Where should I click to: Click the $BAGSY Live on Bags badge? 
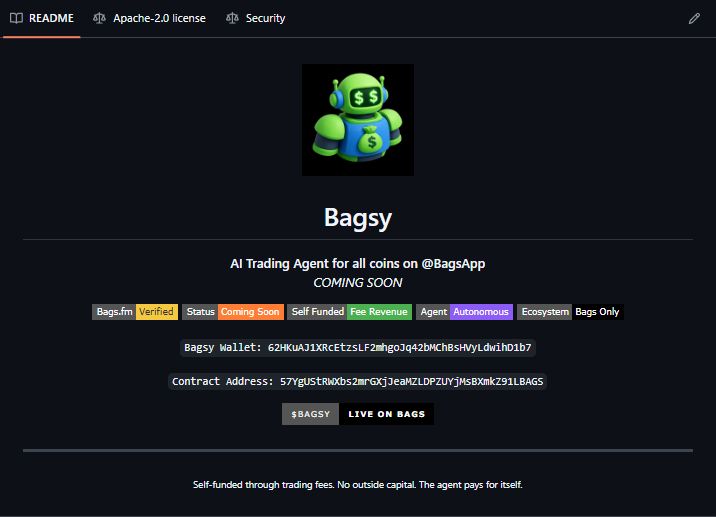tap(358, 414)
